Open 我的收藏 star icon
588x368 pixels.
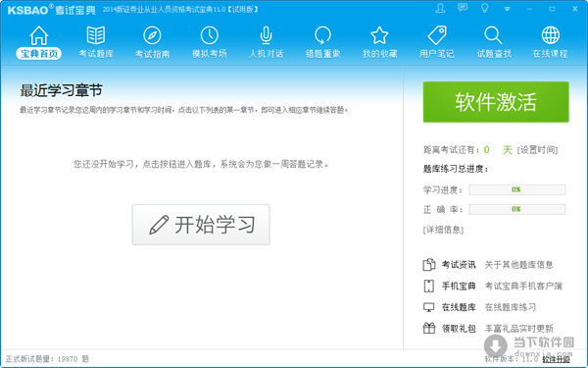pos(379,35)
